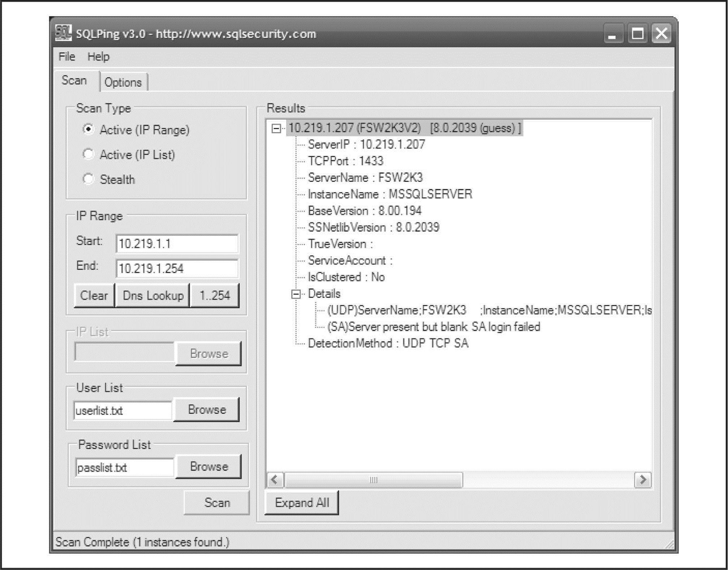Browse for a password list file
728x570 pixels.
[x=209, y=466]
